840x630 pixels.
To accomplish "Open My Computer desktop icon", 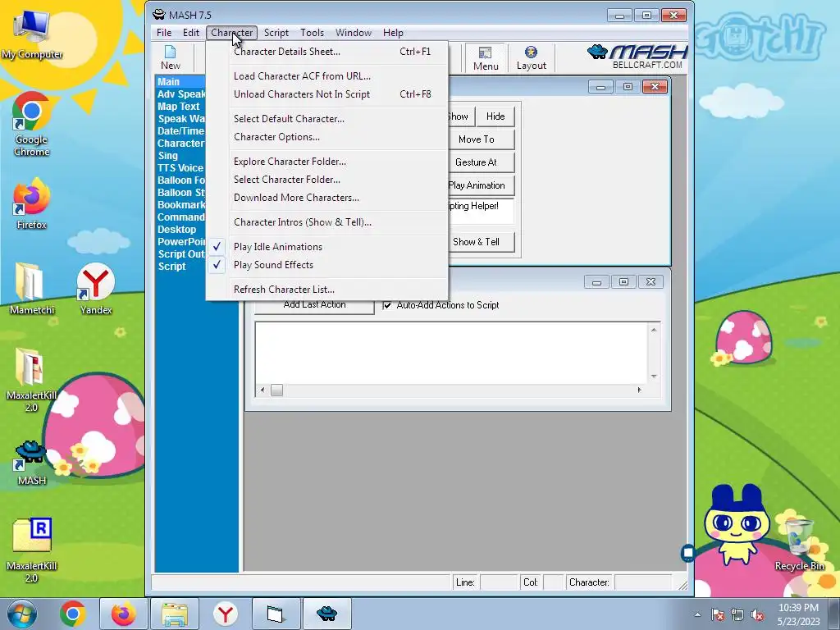I will (x=32, y=34).
